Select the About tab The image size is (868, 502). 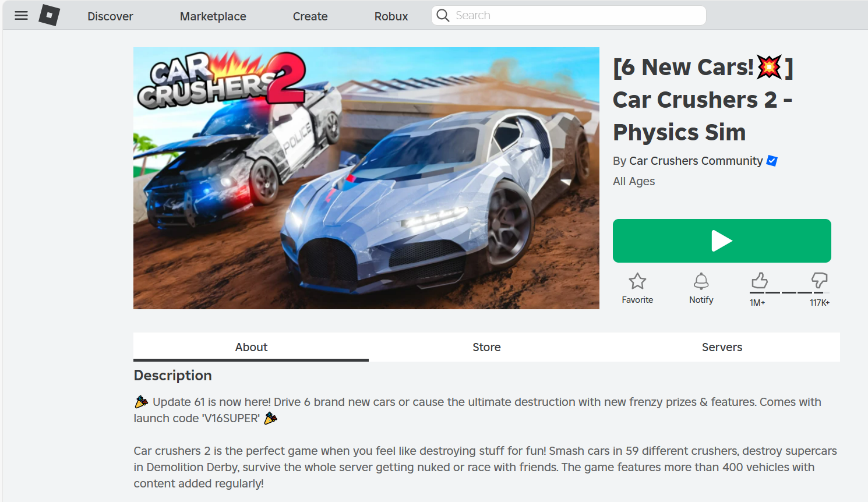[x=251, y=347]
